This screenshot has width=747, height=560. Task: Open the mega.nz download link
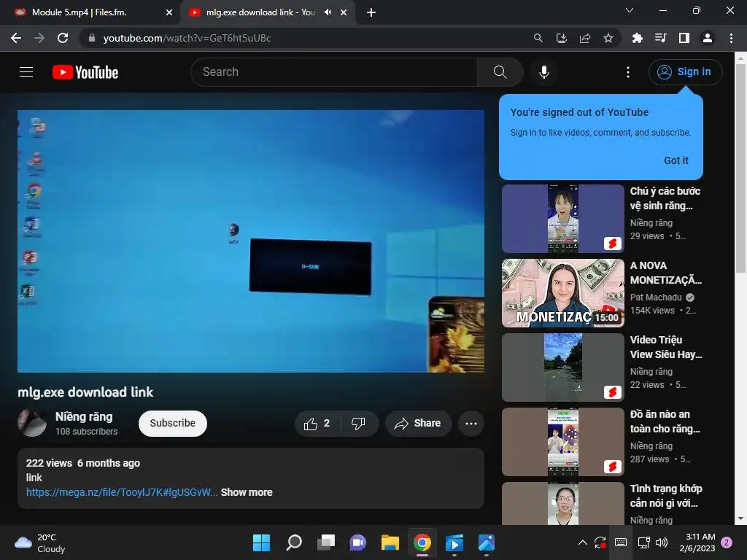(x=122, y=492)
